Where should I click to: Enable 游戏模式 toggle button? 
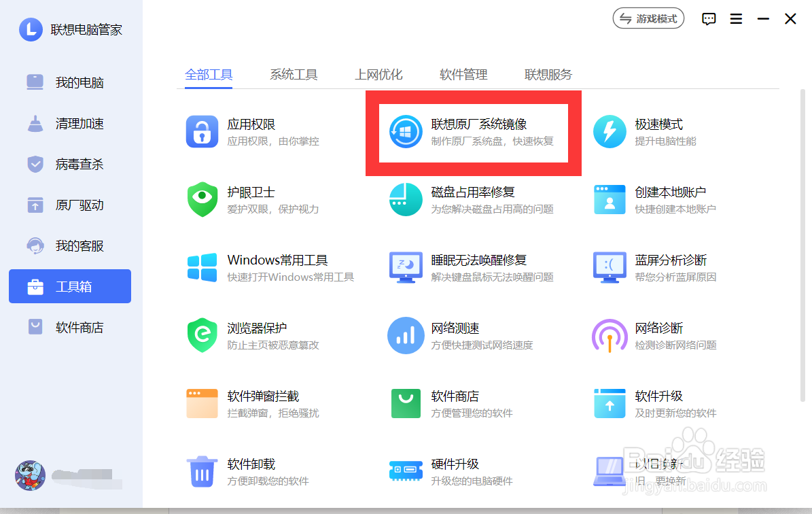[648, 18]
